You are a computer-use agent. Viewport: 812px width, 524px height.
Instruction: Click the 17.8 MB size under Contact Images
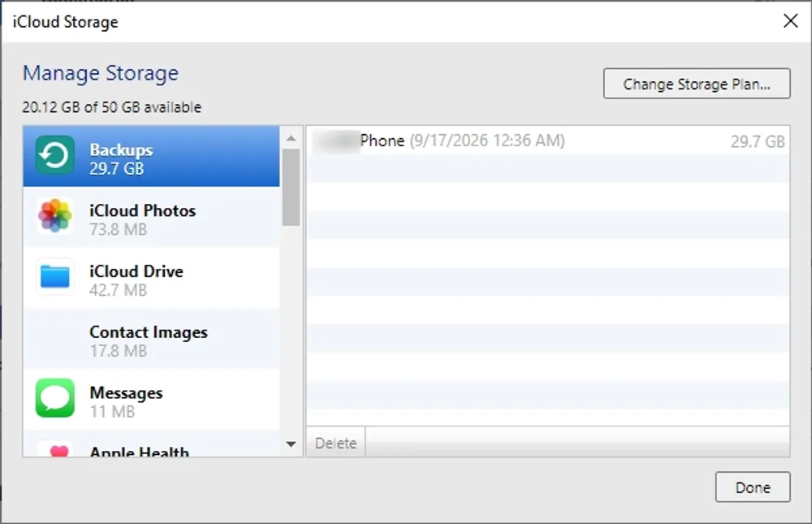118,350
